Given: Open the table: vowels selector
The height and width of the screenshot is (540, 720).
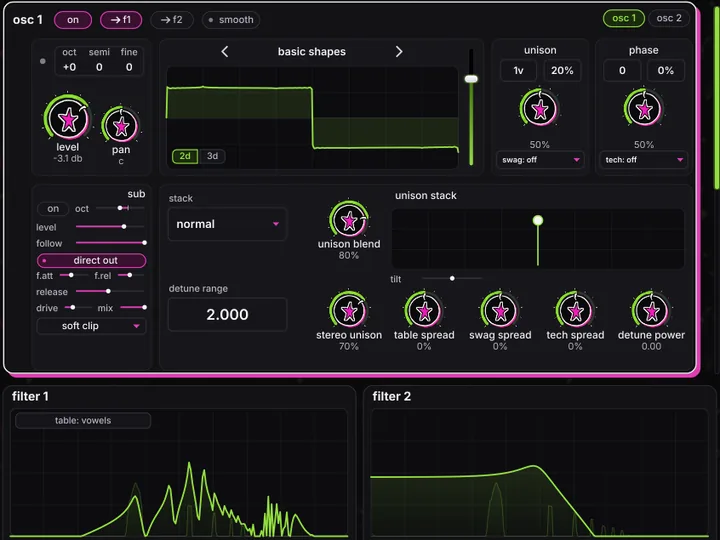Looking at the screenshot, I should point(83,421).
